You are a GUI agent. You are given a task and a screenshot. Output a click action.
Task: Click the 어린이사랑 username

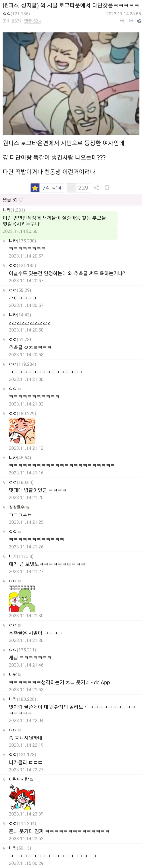(x=19, y=779)
